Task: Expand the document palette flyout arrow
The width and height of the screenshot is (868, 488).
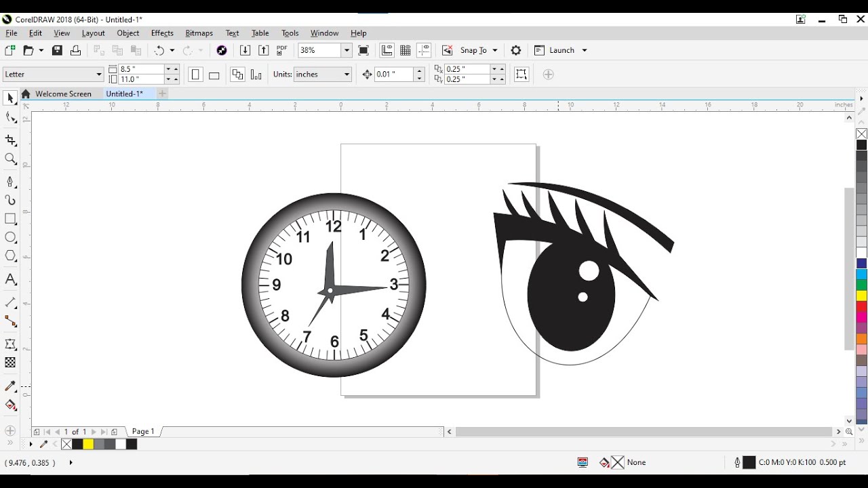Action: click(31, 445)
